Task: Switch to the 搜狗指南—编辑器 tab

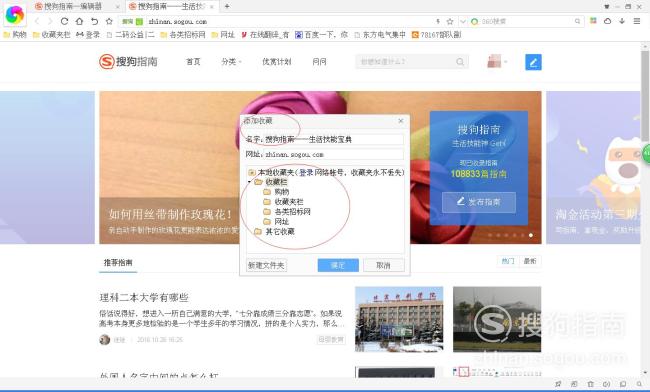Action: pos(73,6)
